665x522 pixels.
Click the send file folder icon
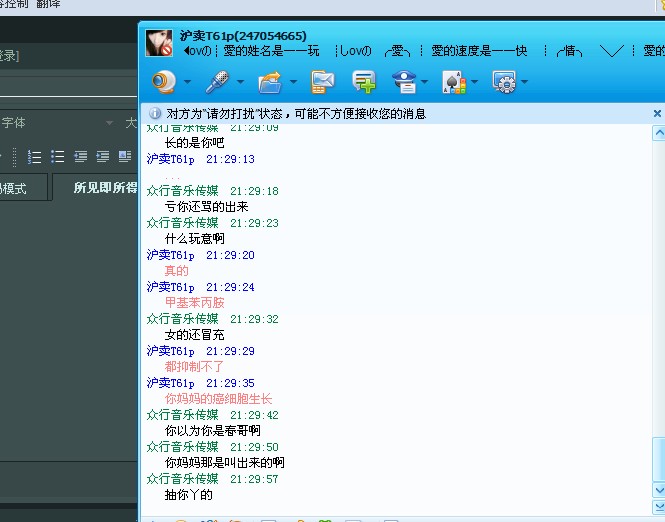click(269, 81)
